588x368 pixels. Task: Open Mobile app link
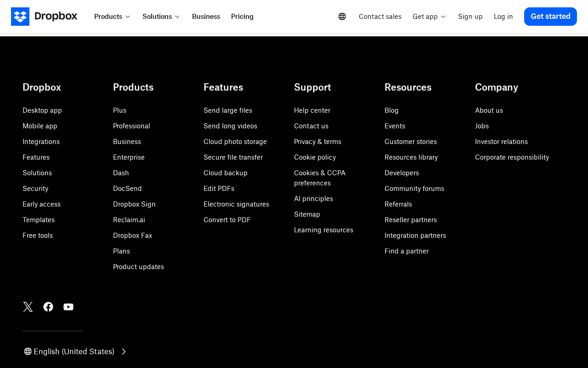[x=40, y=126]
